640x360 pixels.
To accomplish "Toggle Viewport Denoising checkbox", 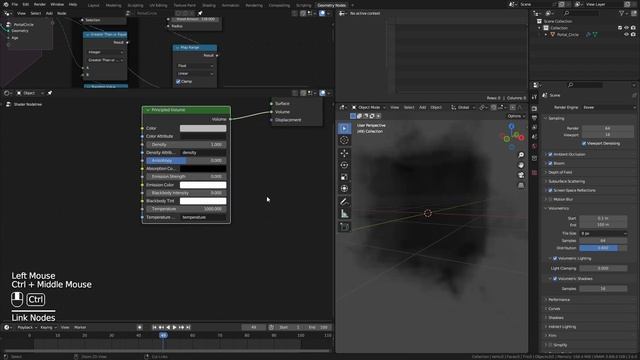I will 584,144.
